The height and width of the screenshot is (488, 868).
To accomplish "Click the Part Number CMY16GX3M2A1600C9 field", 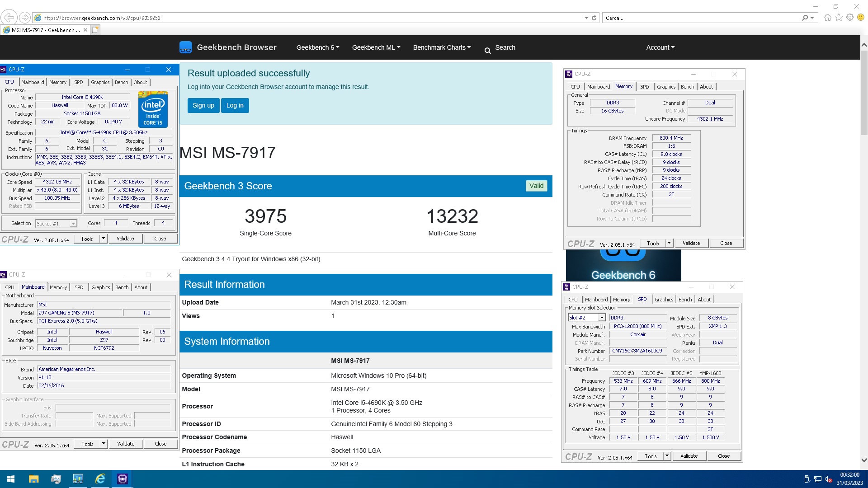I will point(637,351).
